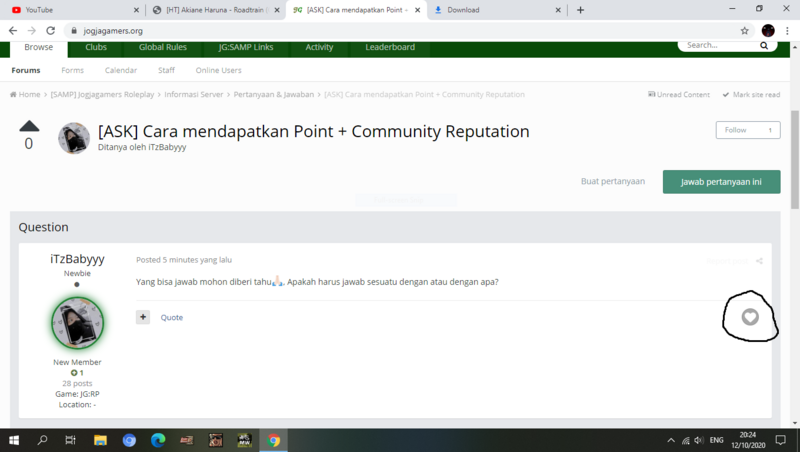Click the browser address bar
This screenshot has width=800, height=452.
[403, 31]
